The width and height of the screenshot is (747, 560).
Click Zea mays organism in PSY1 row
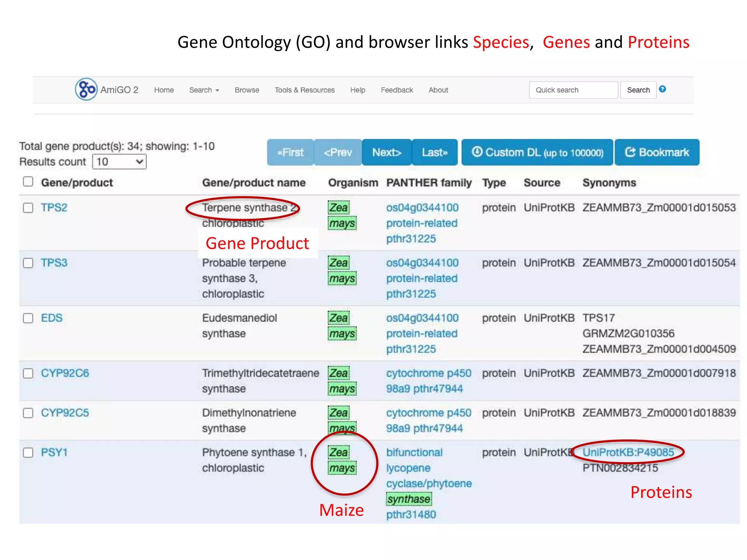point(342,460)
